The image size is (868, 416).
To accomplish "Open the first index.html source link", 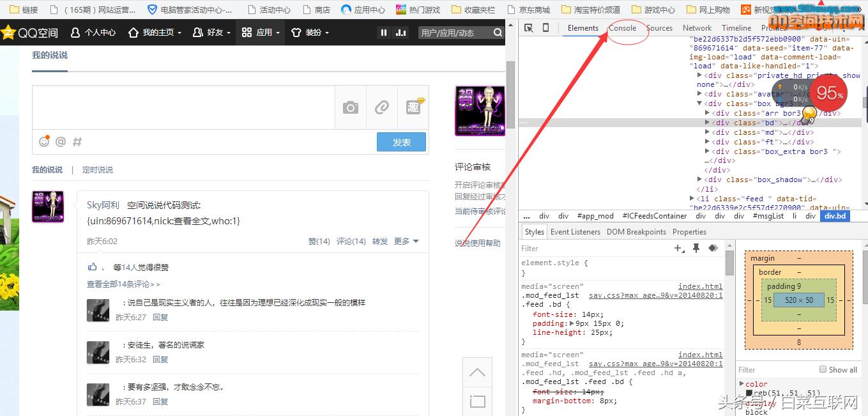I will (x=700, y=286).
